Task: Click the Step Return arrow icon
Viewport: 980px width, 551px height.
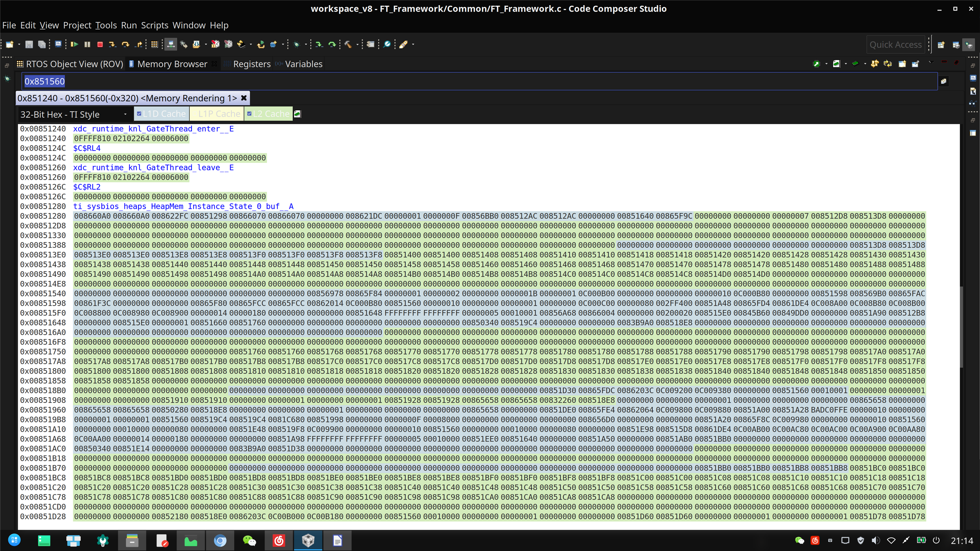Action: 138,44
